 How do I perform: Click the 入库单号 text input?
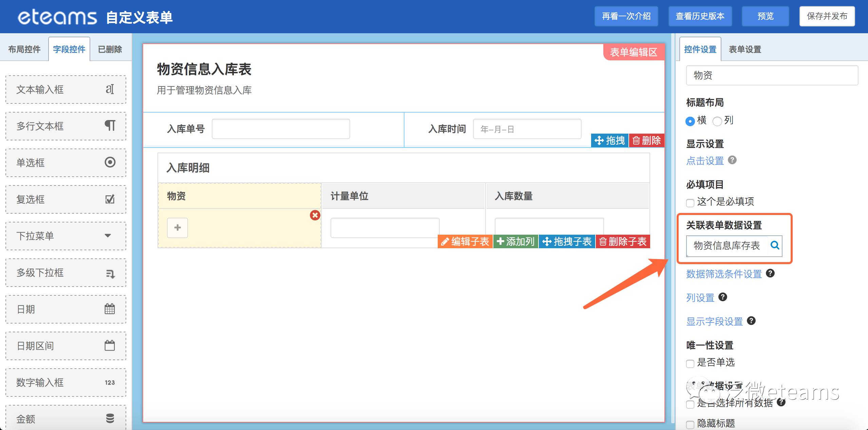(x=281, y=129)
